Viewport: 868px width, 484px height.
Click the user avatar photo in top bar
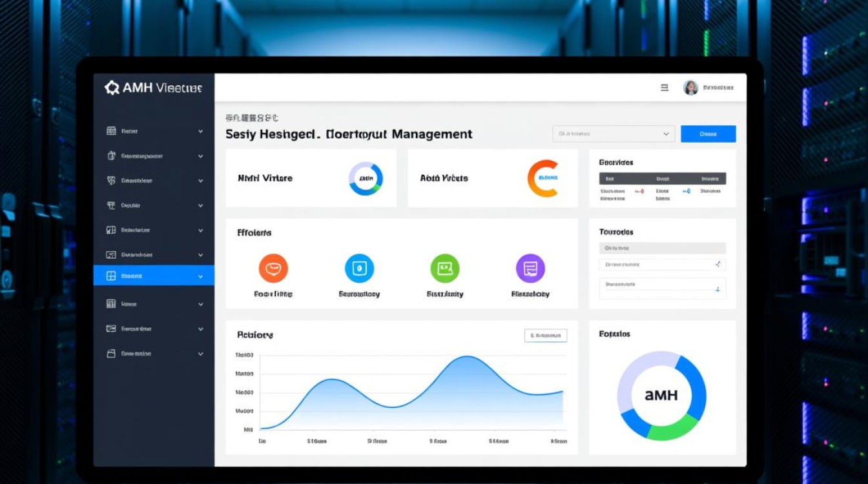click(x=690, y=88)
